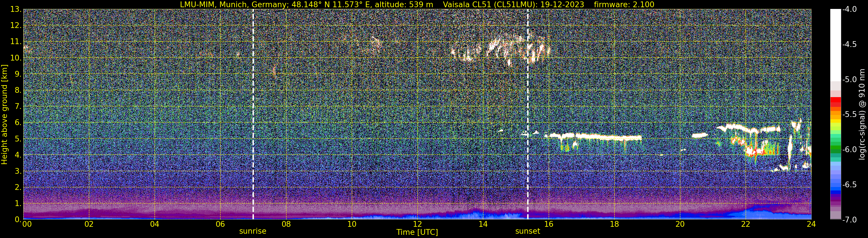
Task: Click the y-axis tick label '5.'
Action: (18, 139)
